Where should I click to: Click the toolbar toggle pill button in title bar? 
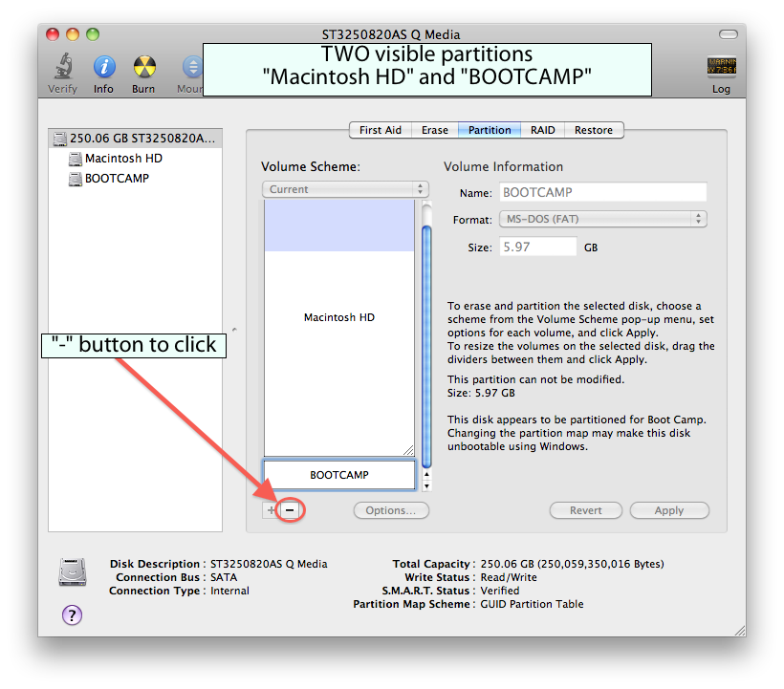click(728, 34)
